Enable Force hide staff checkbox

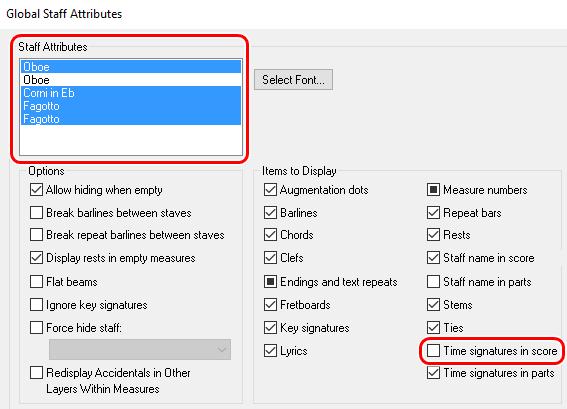click(x=36, y=328)
